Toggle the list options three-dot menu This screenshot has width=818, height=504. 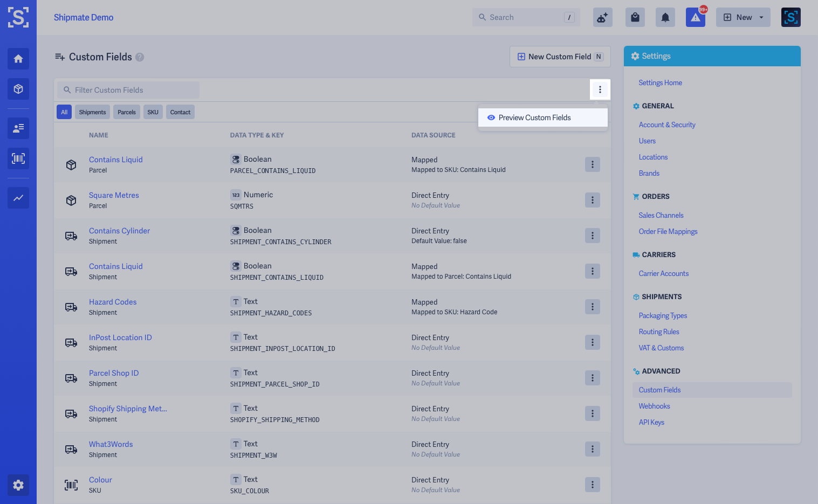point(600,89)
